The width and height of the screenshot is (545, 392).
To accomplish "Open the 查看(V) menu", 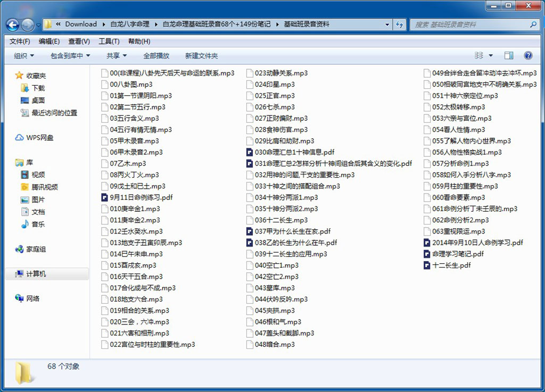I will pos(79,41).
